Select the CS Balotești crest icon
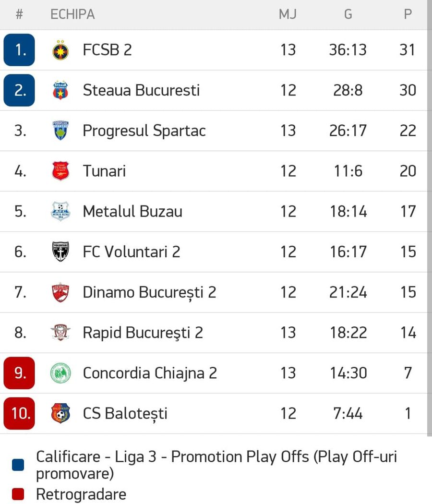 click(x=60, y=413)
